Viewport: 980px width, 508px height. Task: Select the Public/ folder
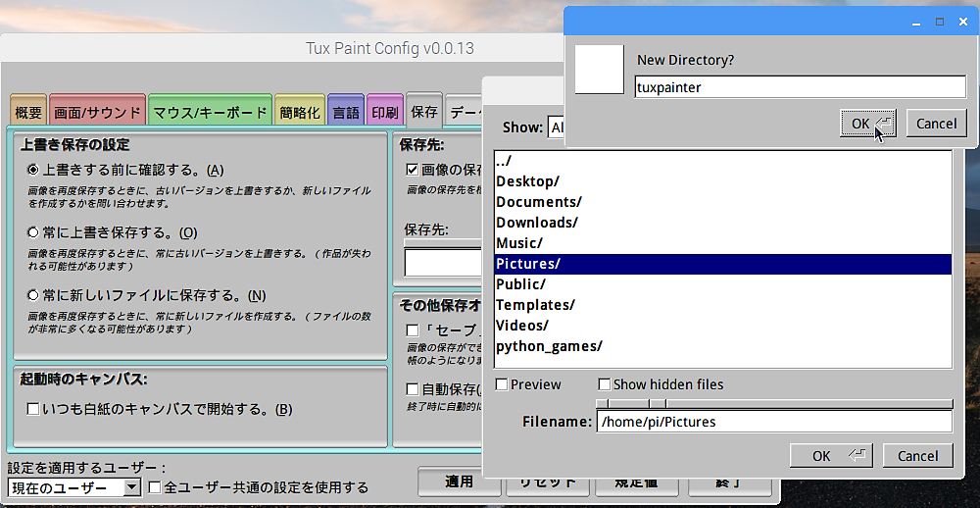[x=722, y=284]
